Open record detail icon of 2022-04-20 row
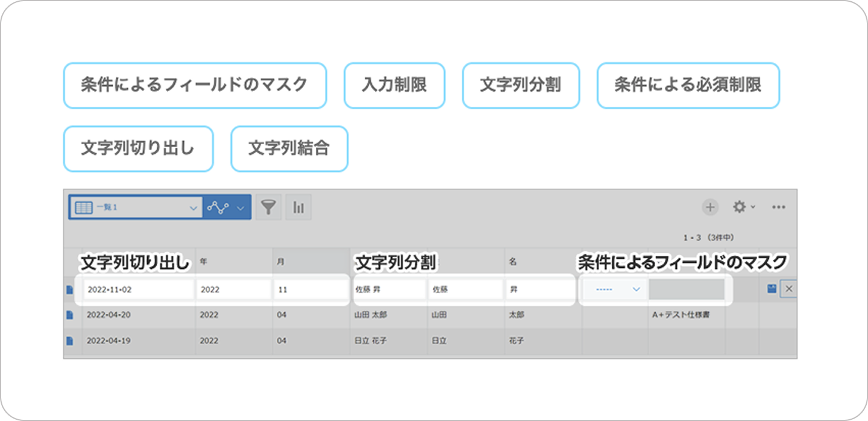Image resolution: width=868 pixels, height=421 pixels. point(70,314)
